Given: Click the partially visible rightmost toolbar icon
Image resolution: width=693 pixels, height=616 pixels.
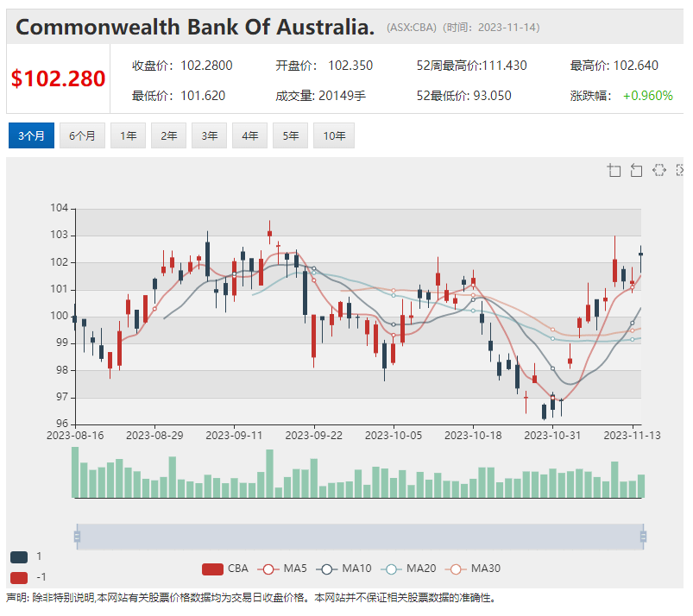Looking at the screenshot, I should click(680, 170).
